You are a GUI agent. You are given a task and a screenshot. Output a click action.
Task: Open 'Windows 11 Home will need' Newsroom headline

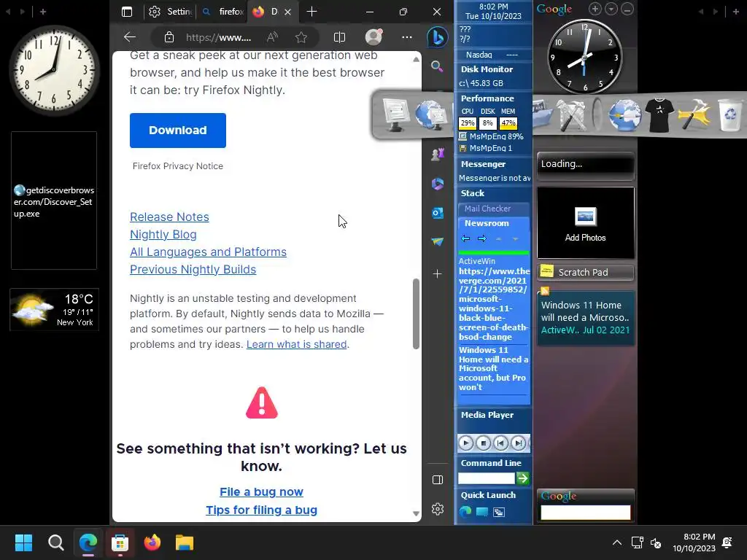pos(494,368)
